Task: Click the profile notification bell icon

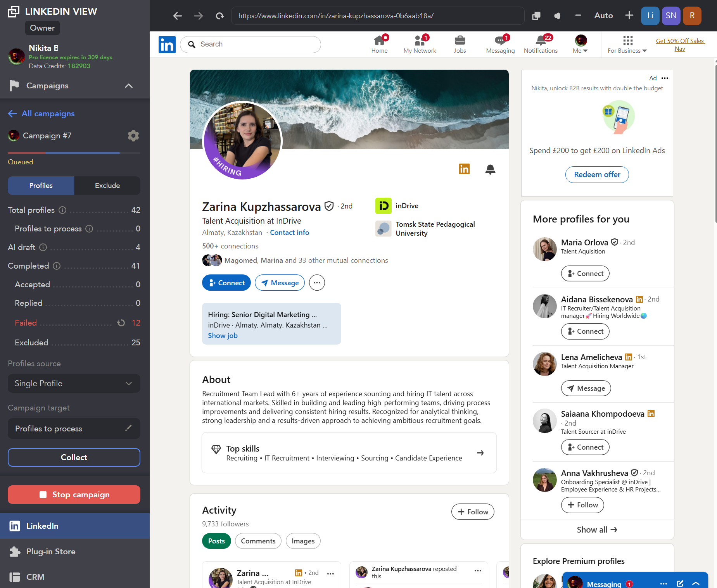Action: (x=490, y=169)
